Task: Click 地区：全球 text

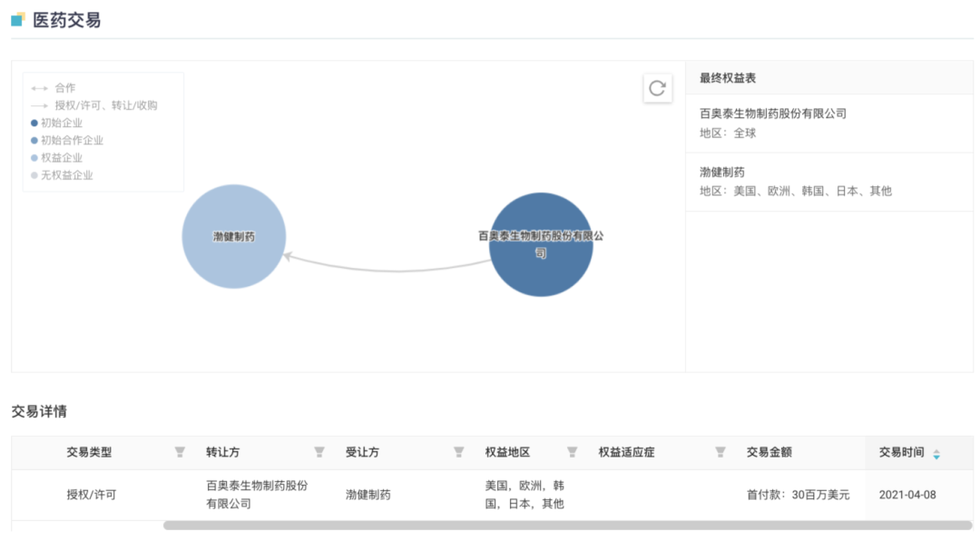Action: point(728,133)
